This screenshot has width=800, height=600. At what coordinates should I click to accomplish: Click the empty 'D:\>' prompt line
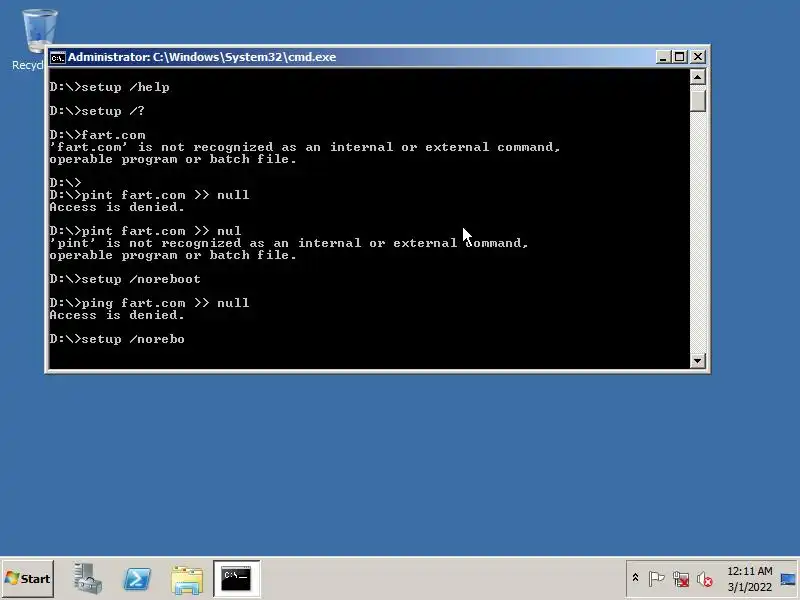(x=65, y=183)
